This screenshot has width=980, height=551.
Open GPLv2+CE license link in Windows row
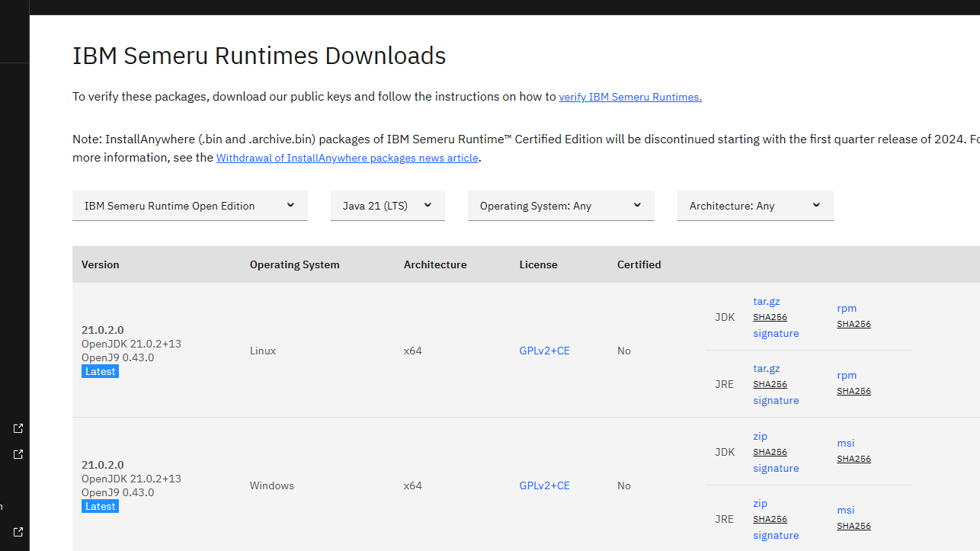tap(544, 485)
